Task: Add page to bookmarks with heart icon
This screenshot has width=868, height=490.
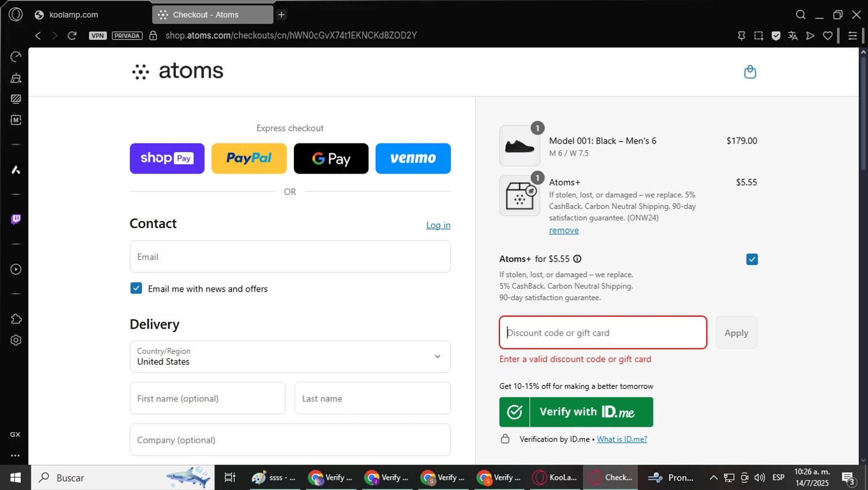Action: (x=827, y=36)
